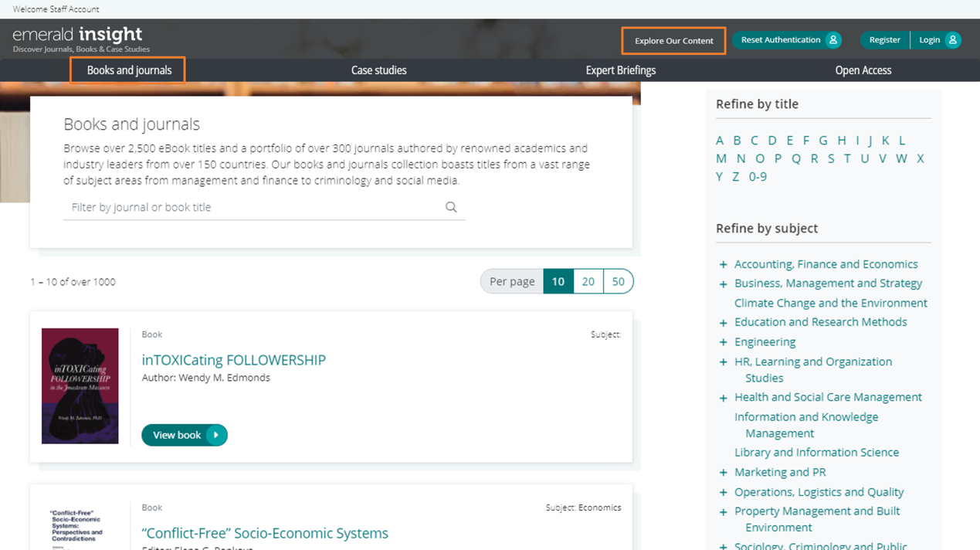
Task: Refine titles by letter W
Action: click(901, 158)
